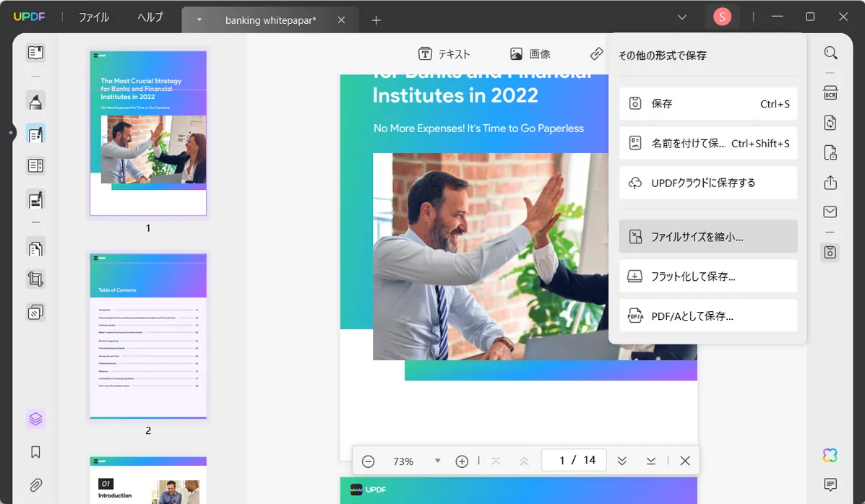865x504 pixels.
Task: Select the Edit PDF tool in sidebar
Action: (36, 134)
